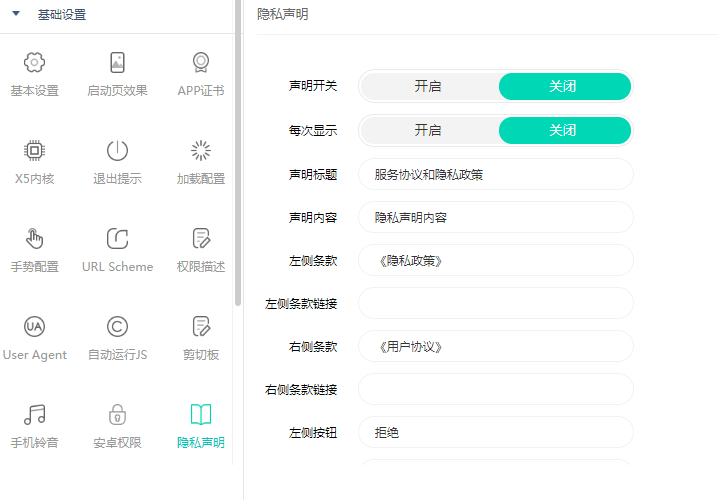
Task: Select the X5内核 chip icon
Action: coord(34,150)
